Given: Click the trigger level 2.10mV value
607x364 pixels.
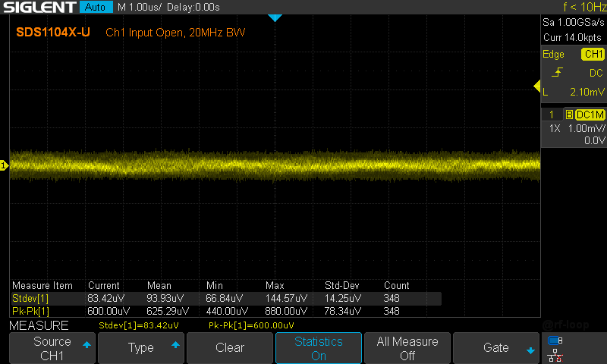Looking at the screenshot, I should [587, 92].
